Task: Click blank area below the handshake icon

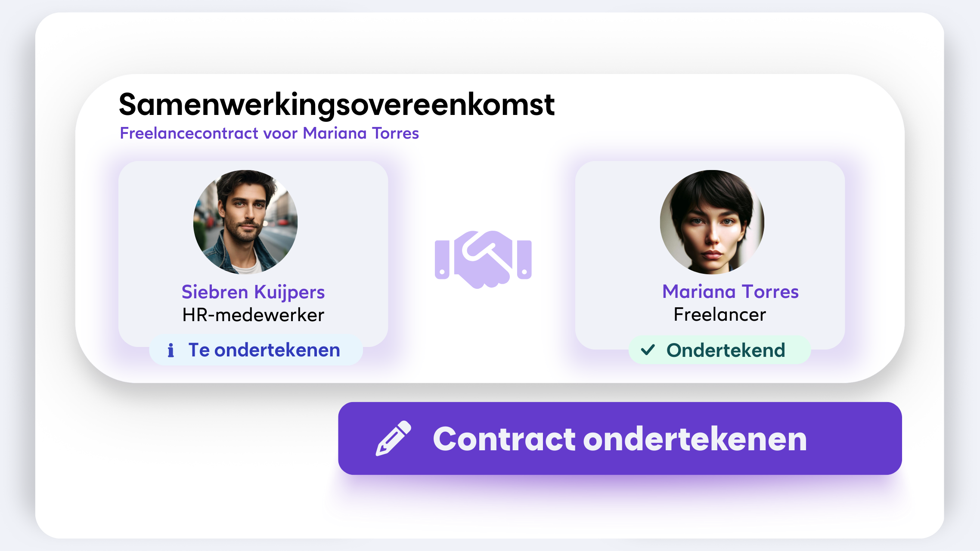Action: tap(482, 331)
